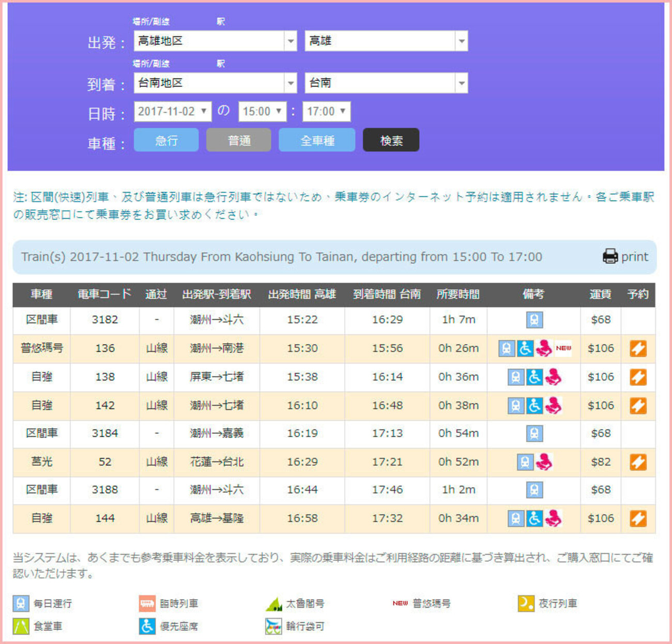Open the start time dropdown showing 15:00
The image size is (672, 644).
pyautogui.click(x=262, y=112)
